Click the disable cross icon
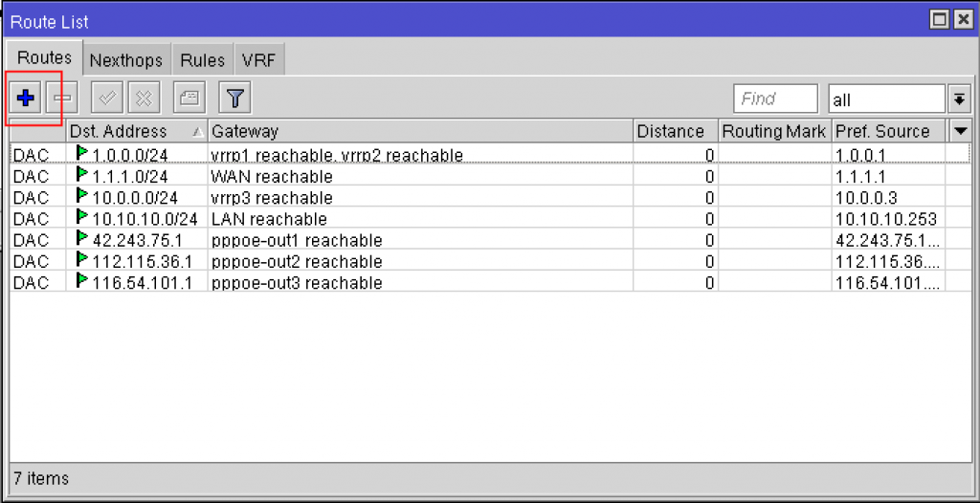The image size is (980, 503). (x=144, y=98)
